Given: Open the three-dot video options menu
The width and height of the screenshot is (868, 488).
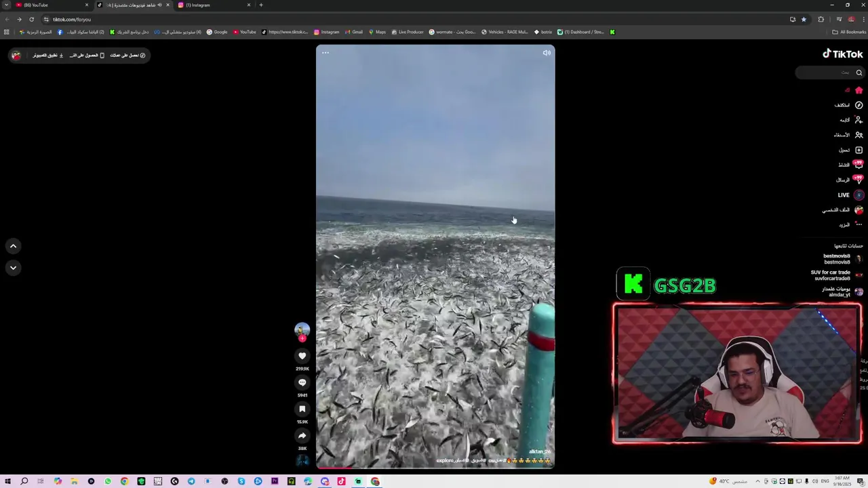Looking at the screenshot, I should click(x=325, y=53).
